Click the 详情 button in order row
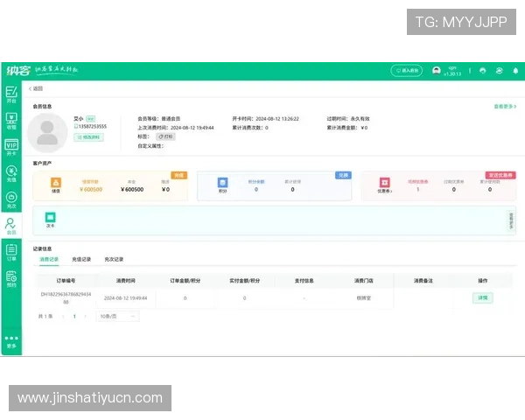The height and width of the screenshot is (420, 525). coord(482,297)
